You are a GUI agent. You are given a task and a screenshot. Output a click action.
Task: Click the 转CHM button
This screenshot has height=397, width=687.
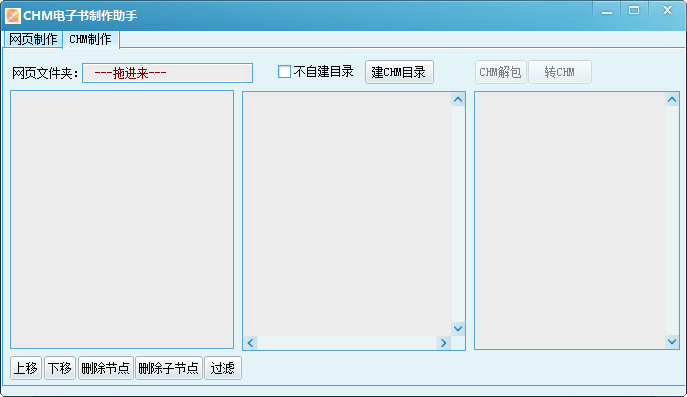(560, 72)
